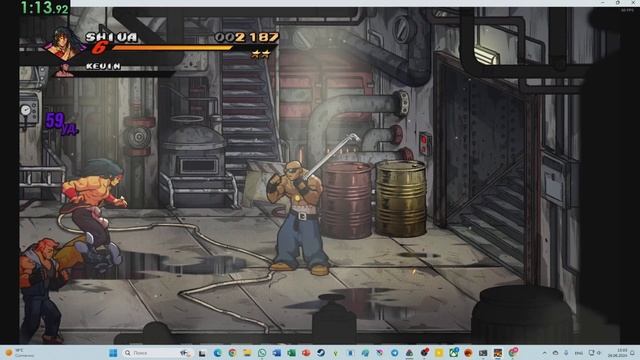Viewport: 640px width, 360px height.
Task: Open the volume control in the tray
Action: tap(599, 353)
